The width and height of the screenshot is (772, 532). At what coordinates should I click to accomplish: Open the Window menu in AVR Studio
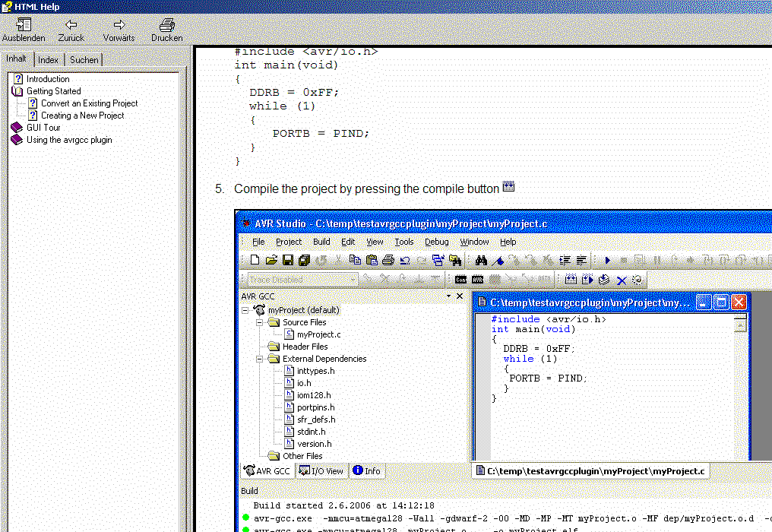pyautogui.click(x=475, y=242)
